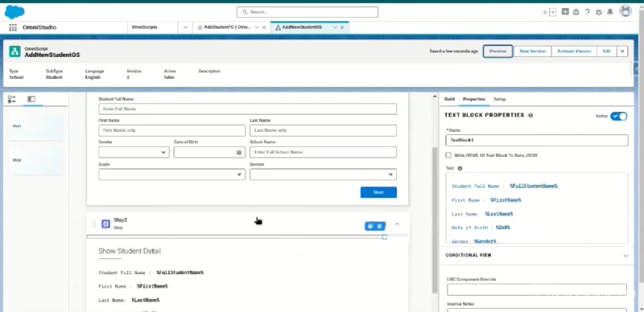644x312 pixels.
Task: Click the Edit button
Action: (607, 51)
